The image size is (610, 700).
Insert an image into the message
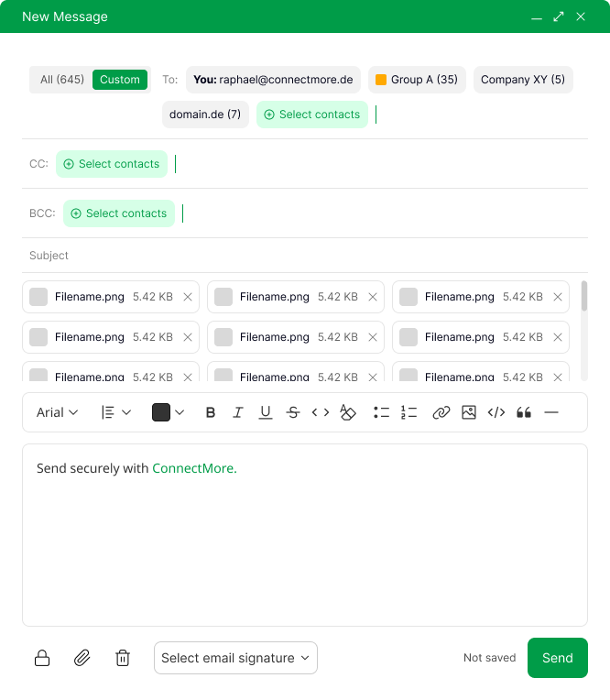pyautogui.click(x=469, y=412)
